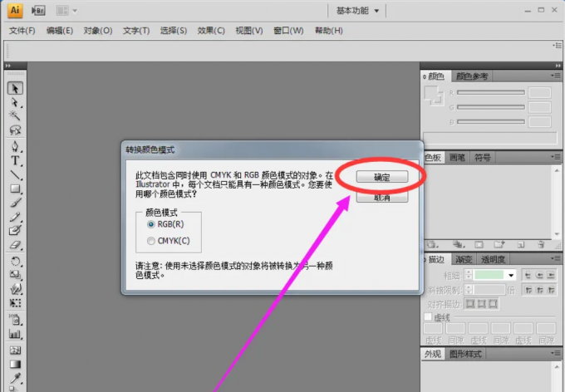Open the 色板 panel options menu
This screenshot has height=392, width=565.
557,157
